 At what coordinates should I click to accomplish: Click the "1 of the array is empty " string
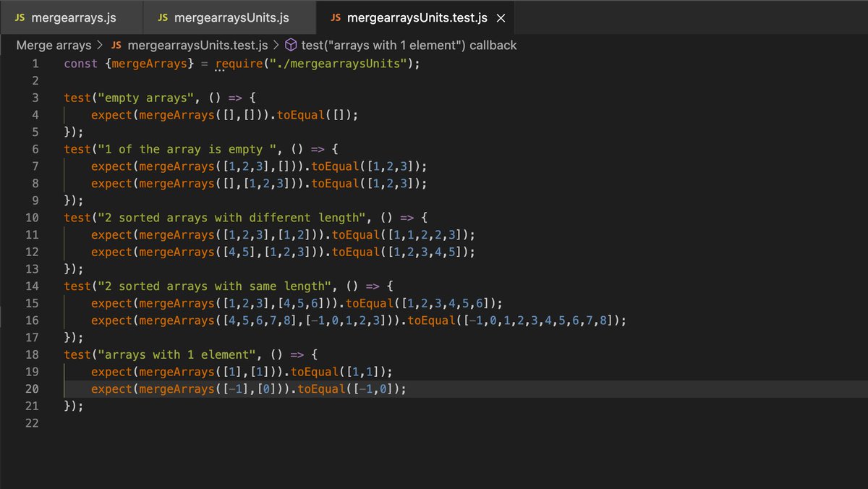click(x=187, y=149)
